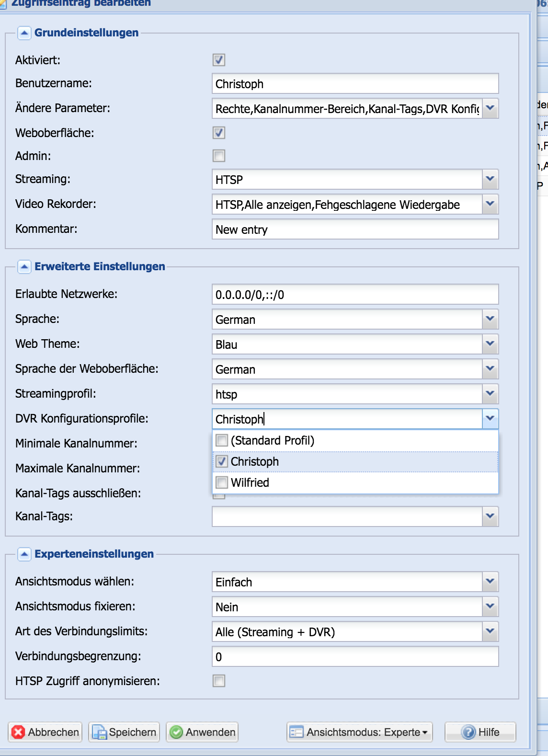Click the Hilfe question mark icon
The width and height of the screenshot is (548, 756).
[468, 732]
